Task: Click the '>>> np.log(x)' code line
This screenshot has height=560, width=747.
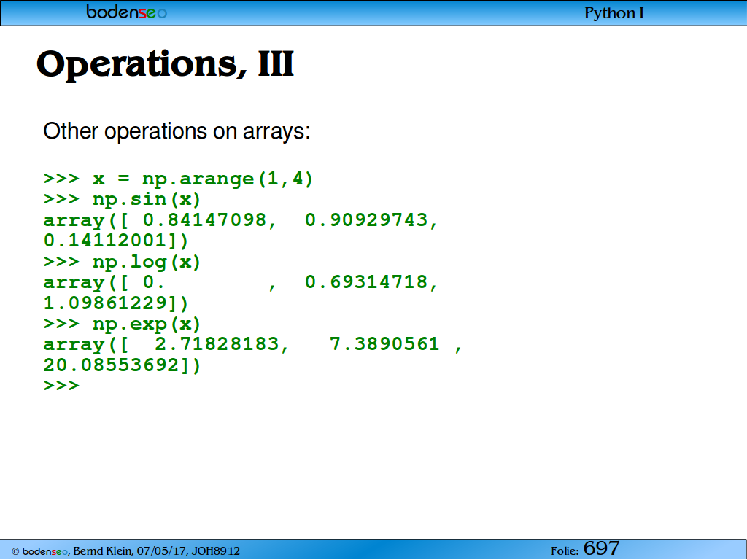Action: [x=122, y=262]
